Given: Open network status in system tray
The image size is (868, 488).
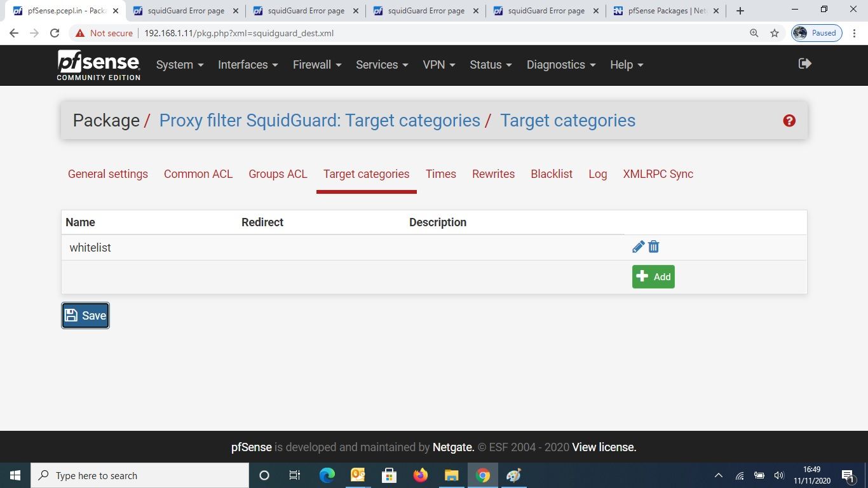Looking at the screenshot, I should click(740, 475).
